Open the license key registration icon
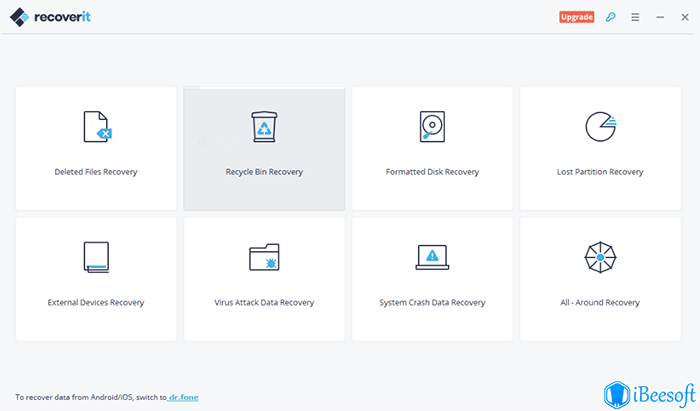700x411 pixels. (x=611, y=17)
